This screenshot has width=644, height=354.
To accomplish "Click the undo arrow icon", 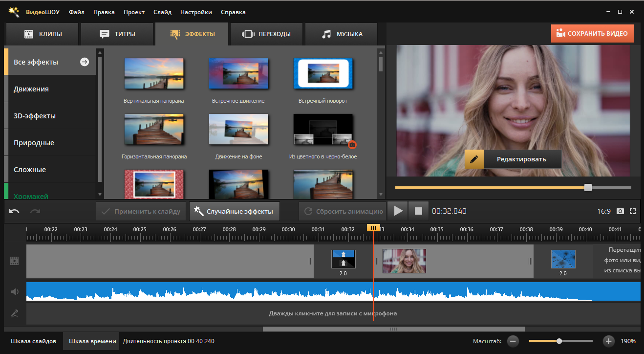I will 14,211.
